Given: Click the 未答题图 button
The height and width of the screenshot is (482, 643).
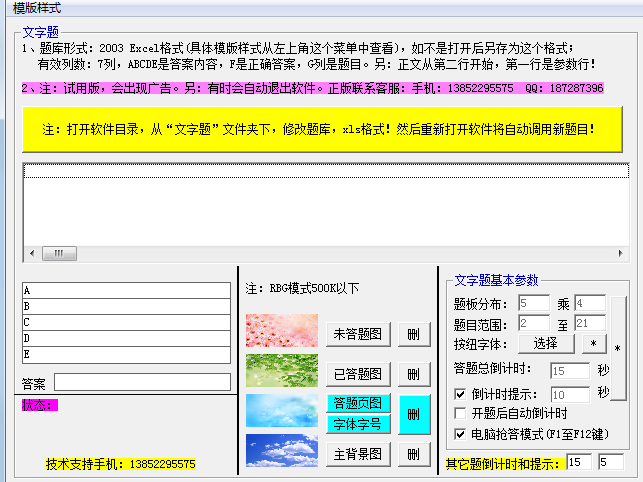Looking at the screenshot, I should click(x=358, y=334).
